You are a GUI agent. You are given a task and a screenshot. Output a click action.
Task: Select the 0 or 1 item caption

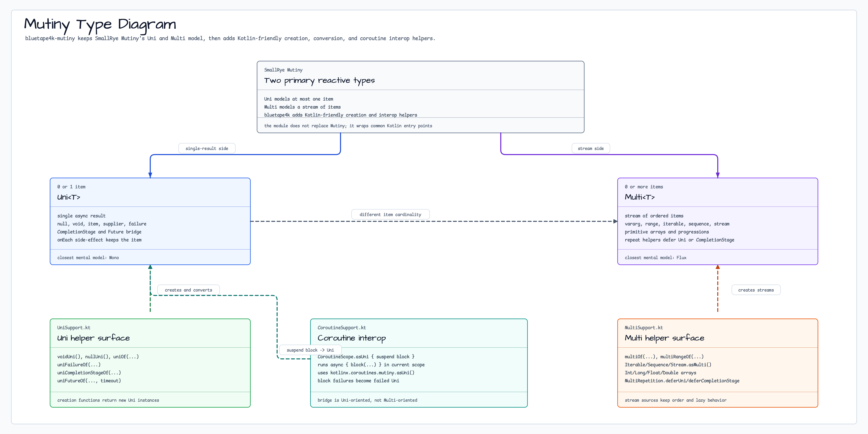(x=71, y=187)
